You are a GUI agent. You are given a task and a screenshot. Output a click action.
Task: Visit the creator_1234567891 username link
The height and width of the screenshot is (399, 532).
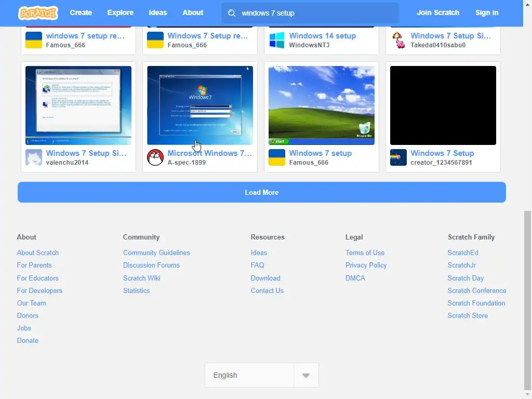pyautogui.click(x=441, y=163)
